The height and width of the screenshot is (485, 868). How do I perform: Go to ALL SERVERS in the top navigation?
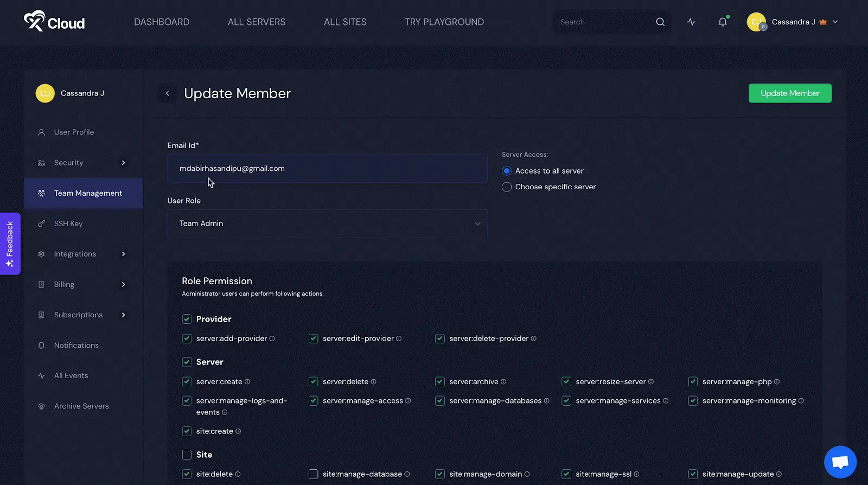click(x=257, y=22)
